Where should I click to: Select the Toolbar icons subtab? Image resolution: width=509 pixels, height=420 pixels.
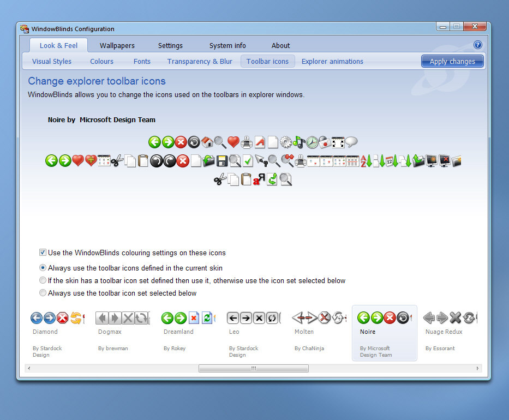tap(267, 61)
